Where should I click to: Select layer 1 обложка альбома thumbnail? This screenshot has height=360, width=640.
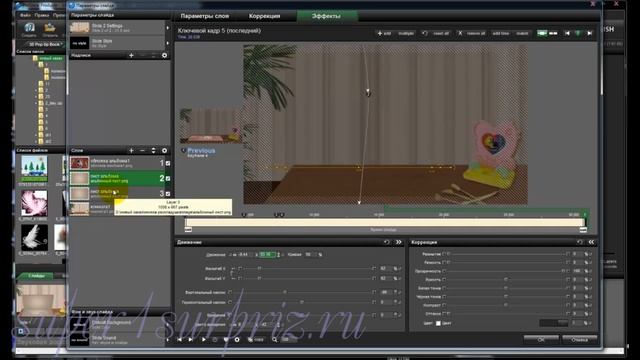(x=79, y=163)
